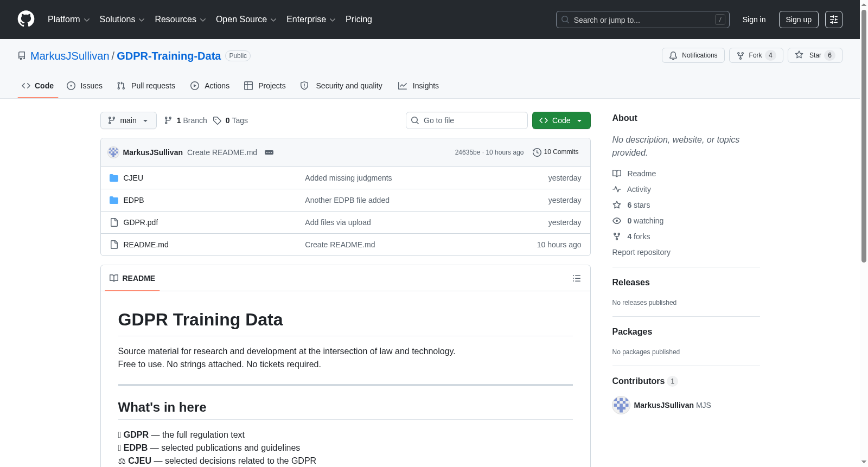Open the README outline list icon

(x=577, y=278)
